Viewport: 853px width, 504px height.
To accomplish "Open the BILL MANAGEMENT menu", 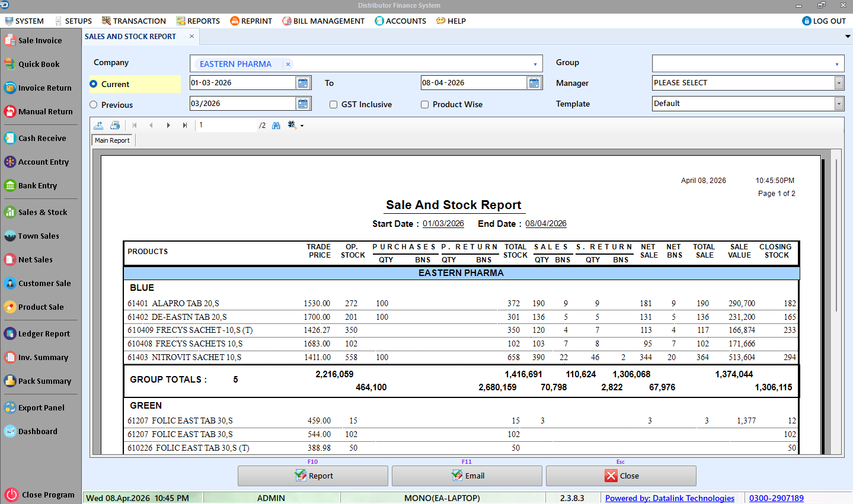I will pos(324,21).
